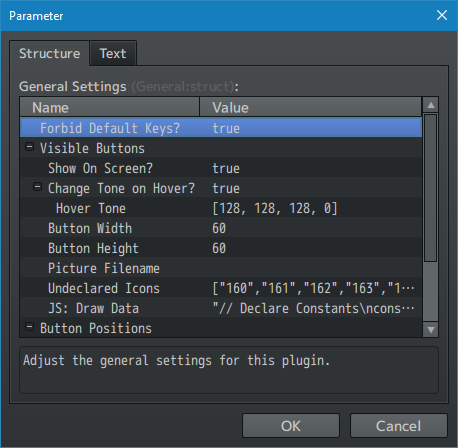The image size is (458, 448).
Task: Close the Parameter window
Action: pos(442,15)
